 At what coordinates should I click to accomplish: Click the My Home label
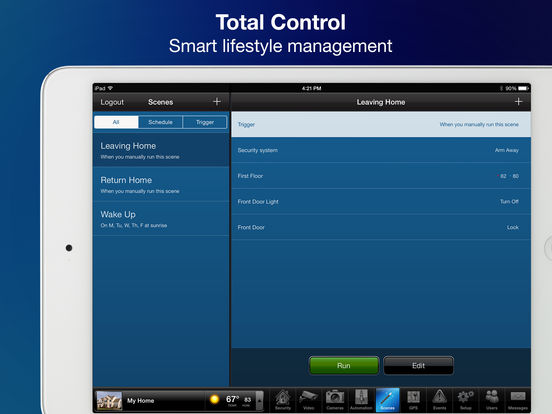tap(140, 401)
